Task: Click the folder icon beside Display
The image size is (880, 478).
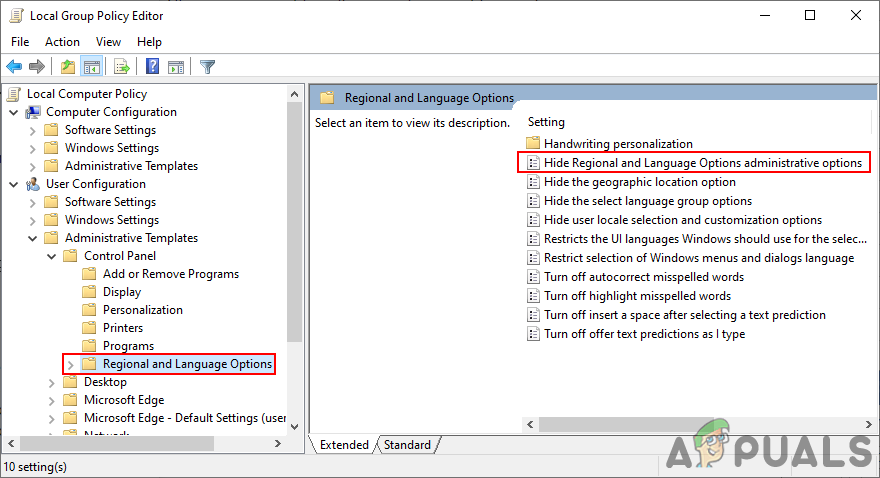Action: click(x=89, y=292)
